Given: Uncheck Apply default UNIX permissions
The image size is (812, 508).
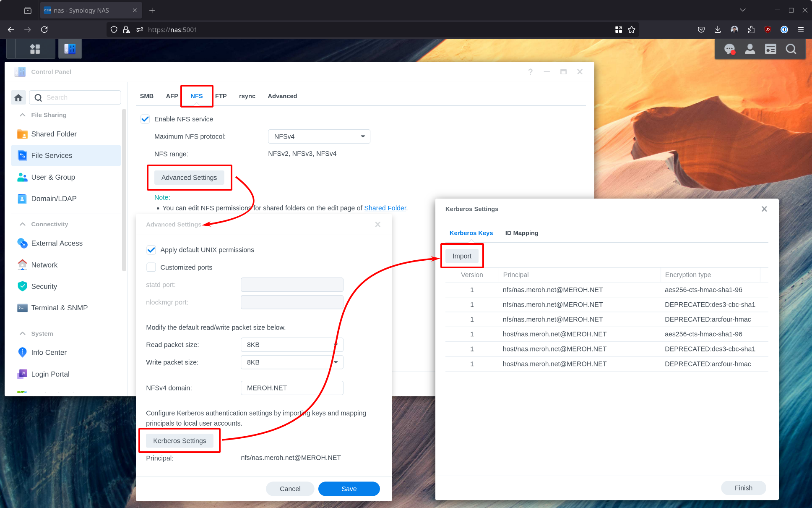Looking at the screenshot, I should (151, 249).
